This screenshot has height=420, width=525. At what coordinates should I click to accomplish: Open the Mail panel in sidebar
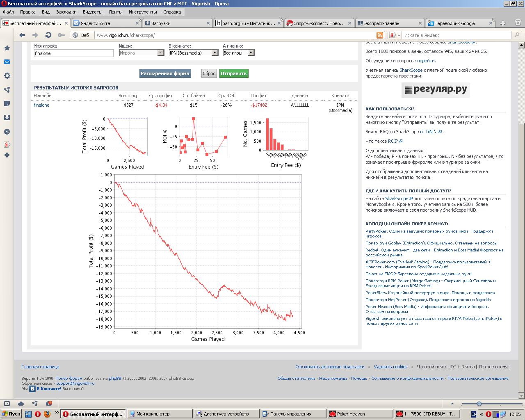pos(7,62)
